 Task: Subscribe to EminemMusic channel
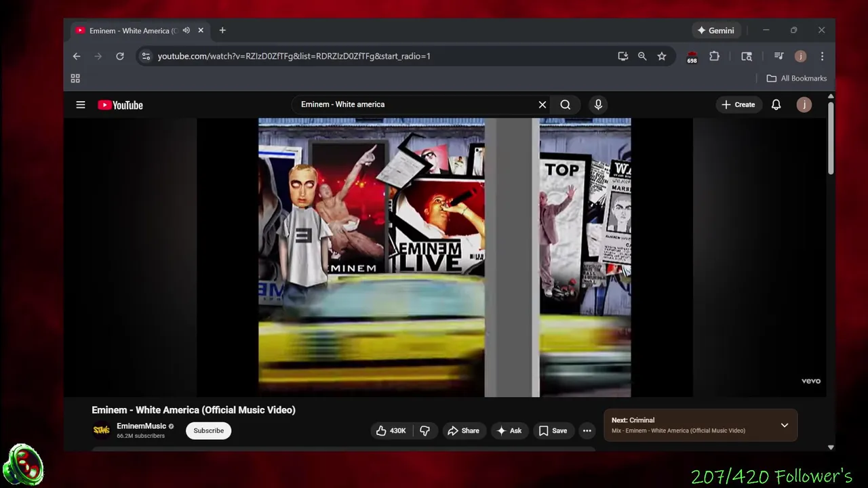[x=209, y=430]
